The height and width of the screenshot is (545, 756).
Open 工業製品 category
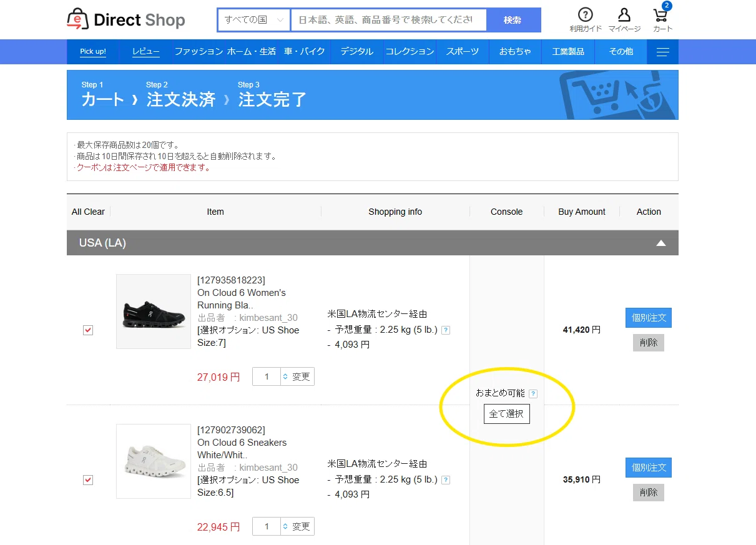click(x=568, y=52)
